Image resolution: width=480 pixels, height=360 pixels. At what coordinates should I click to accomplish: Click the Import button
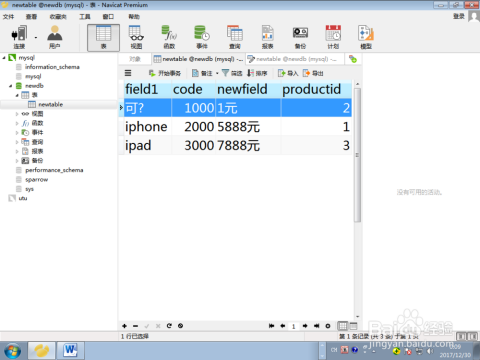tap(288, 73)
